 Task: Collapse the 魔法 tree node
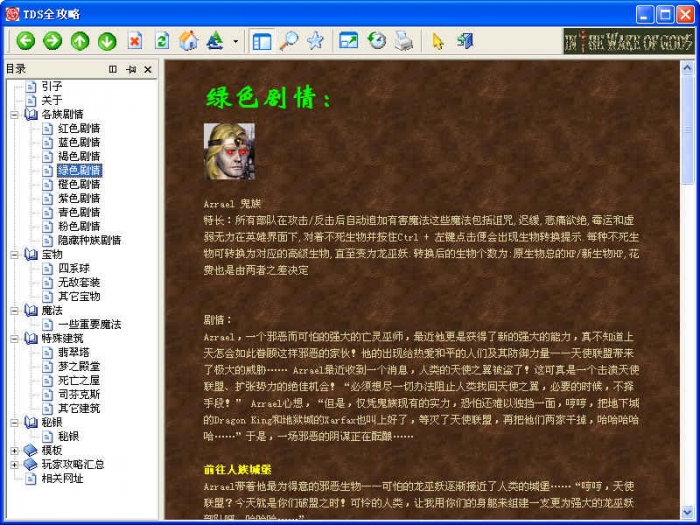pos(14,311)
